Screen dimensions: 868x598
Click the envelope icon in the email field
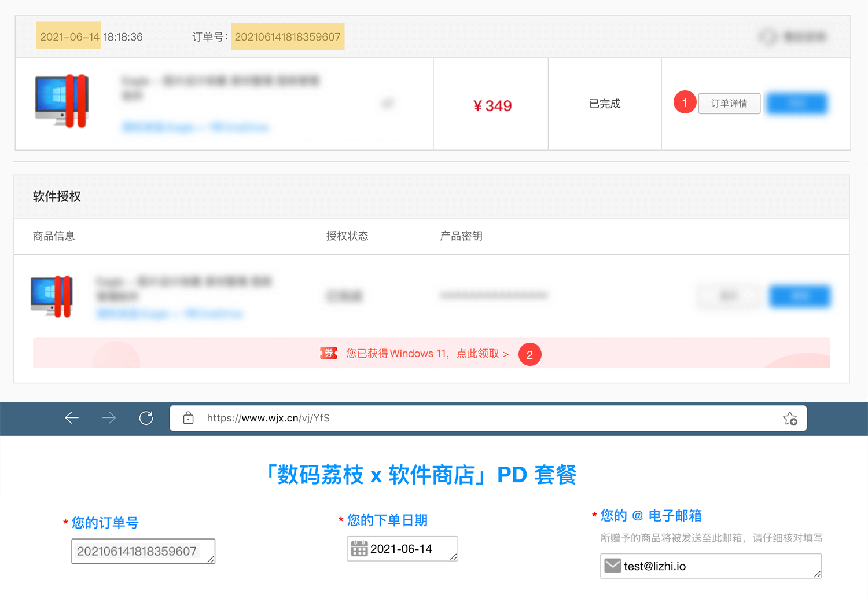[612, 566]
